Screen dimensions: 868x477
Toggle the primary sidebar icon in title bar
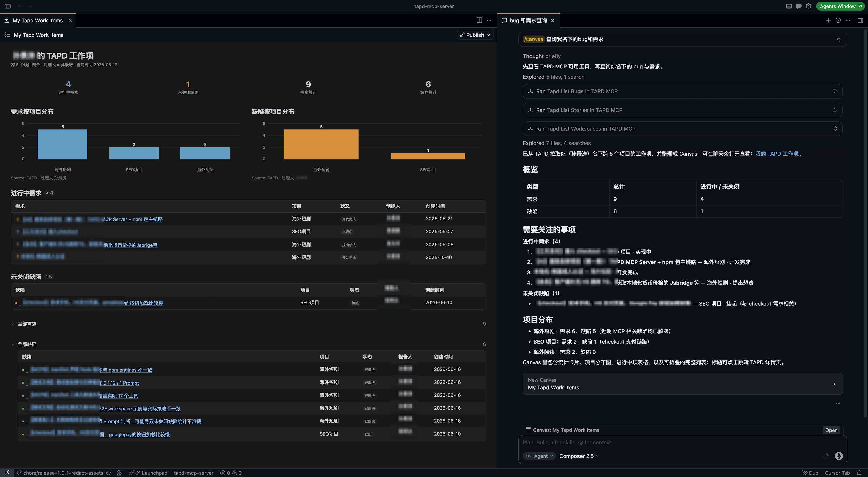(x=7, y=6)
